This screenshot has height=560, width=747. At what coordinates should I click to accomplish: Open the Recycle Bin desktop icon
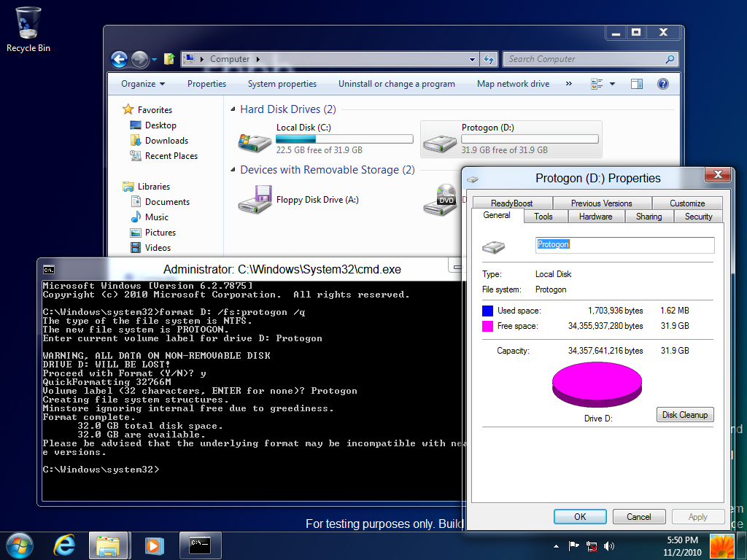tap(28, 29)
